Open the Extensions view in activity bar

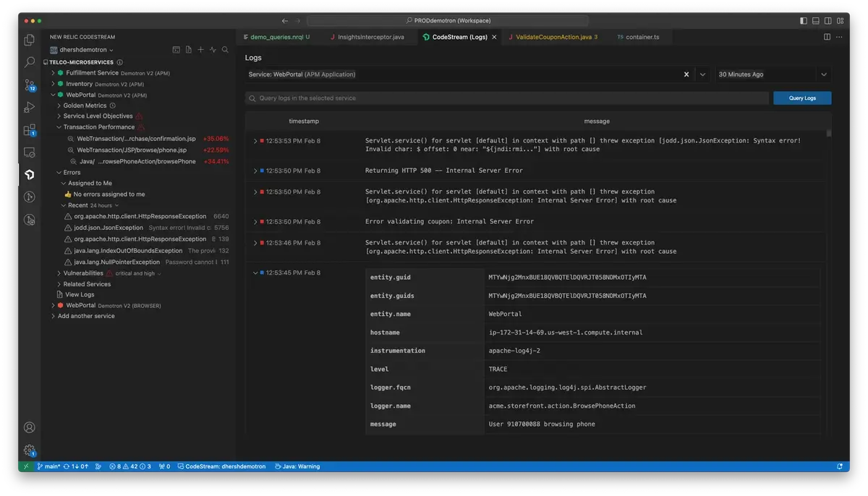(x=30, y=130)
